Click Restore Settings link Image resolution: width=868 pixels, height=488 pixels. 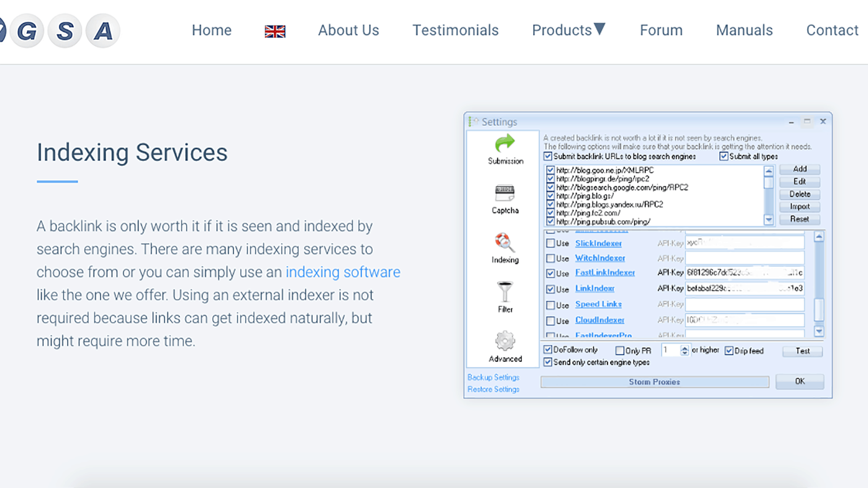(x=493, y=389)
